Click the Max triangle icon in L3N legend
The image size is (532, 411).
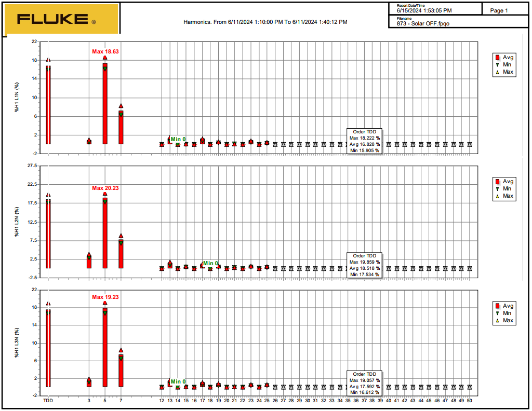point(497,321)
